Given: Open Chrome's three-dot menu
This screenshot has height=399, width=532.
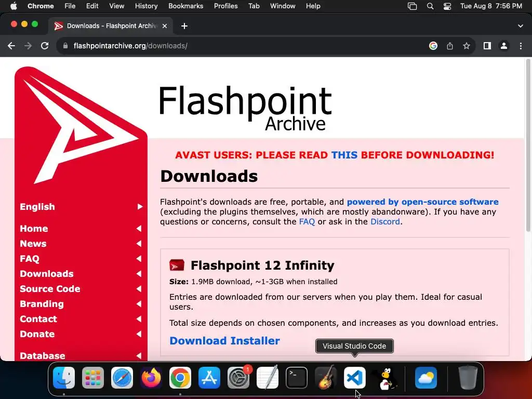Looking at the screenshot, I should click(x=521, y=46).
